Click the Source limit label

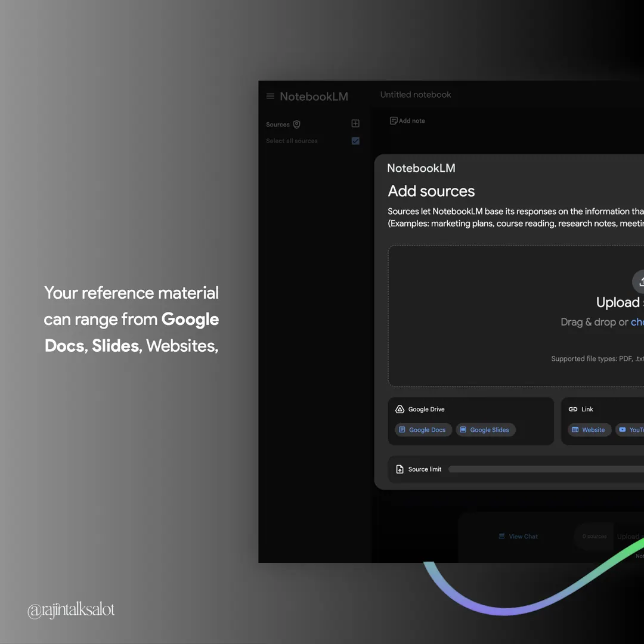[x=425, y=469]
